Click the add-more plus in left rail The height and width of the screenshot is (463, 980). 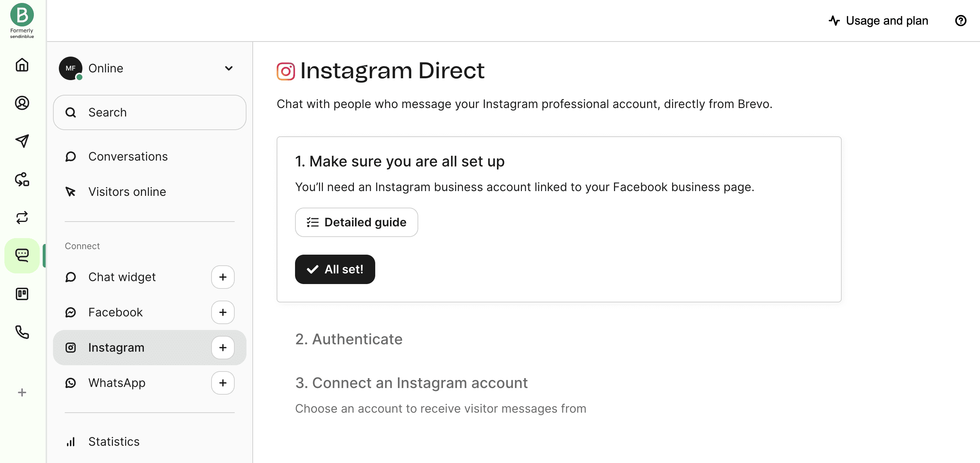click(x=22, y=392)
